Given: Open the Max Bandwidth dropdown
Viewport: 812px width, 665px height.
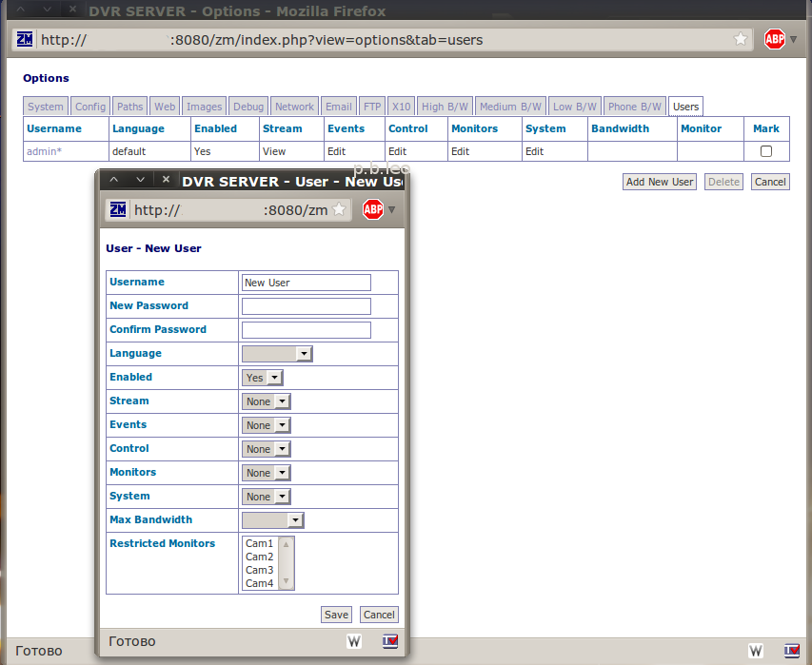Looking at the screenshot, I should (x=273, y=520).
